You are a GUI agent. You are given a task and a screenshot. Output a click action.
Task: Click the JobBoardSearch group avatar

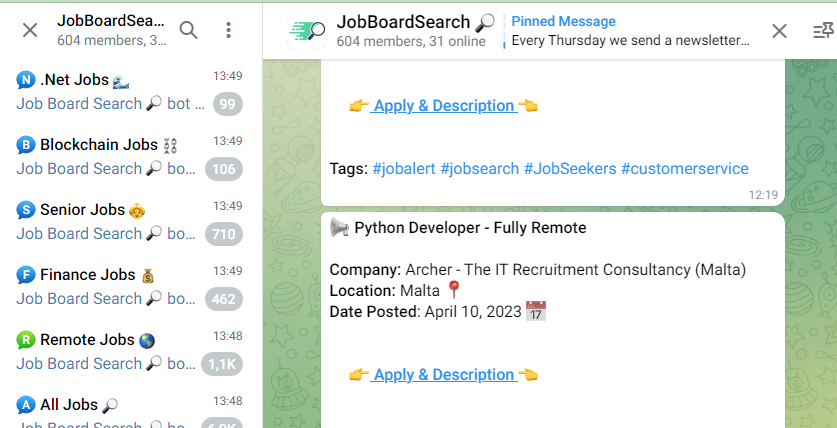click(x=306, y=31)
